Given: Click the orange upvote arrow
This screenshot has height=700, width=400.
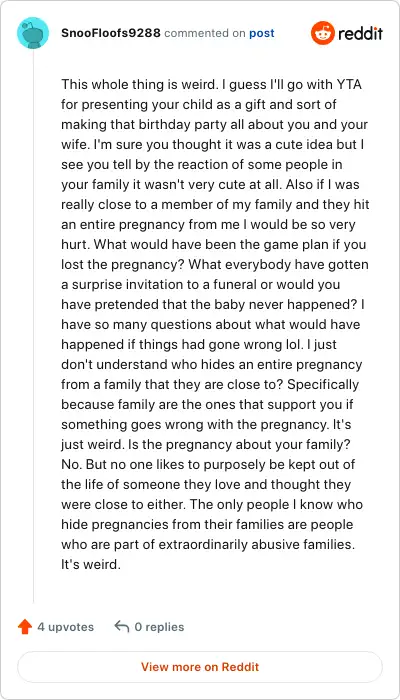Looking at the screenshot, I should (x=25, y=627).
